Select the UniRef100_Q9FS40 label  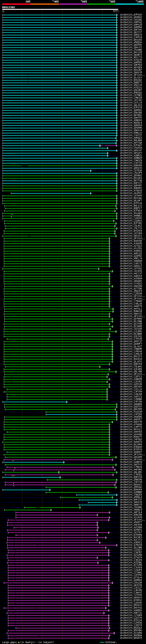tap(131, 30)
